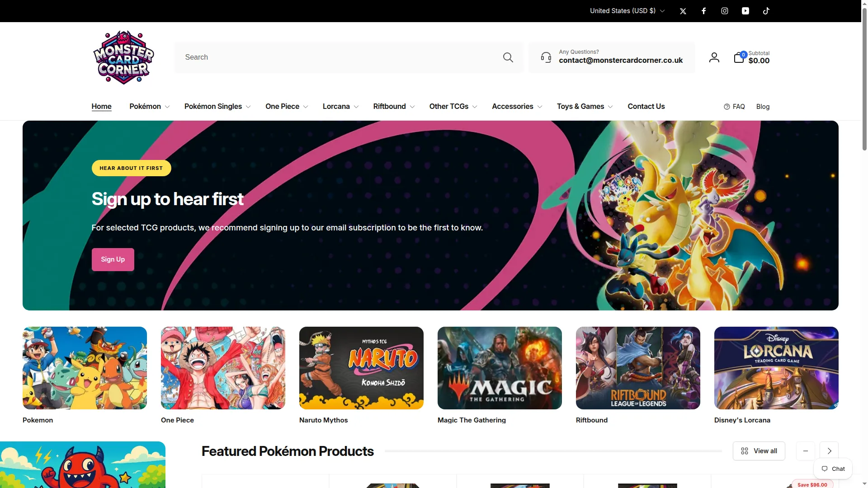Open the Riftbound category text link

592,420
